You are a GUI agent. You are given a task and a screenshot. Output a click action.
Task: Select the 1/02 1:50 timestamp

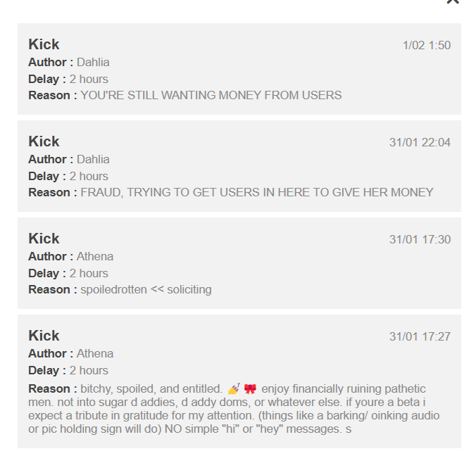point(427,45)
